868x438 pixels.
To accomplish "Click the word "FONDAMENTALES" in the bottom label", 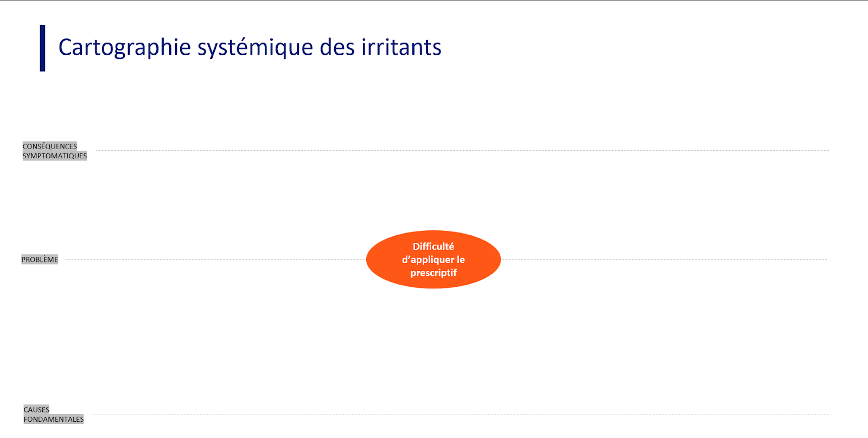I will click(x=54, y=420).
